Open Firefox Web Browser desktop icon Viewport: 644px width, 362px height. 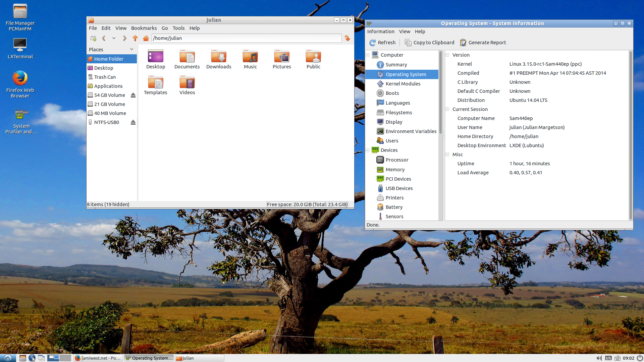(x=20, y=78)
